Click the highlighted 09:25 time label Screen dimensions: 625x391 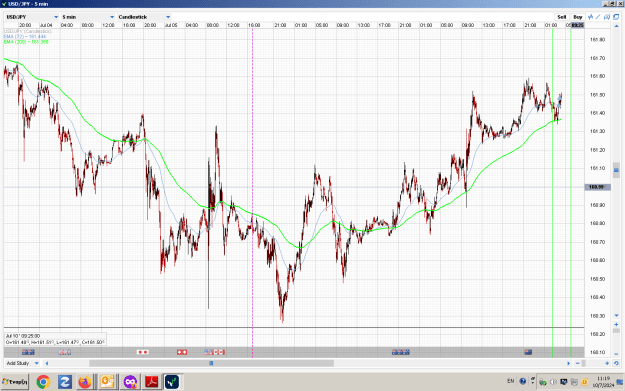tap(578, 25)
